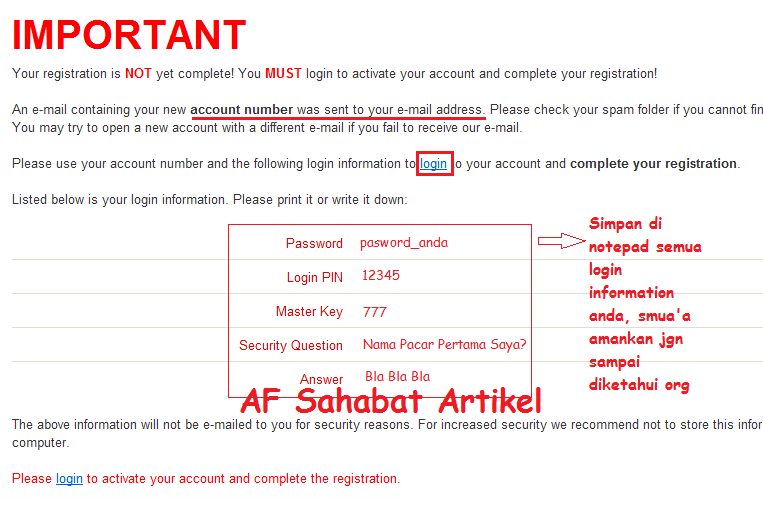Click the pasword_anda password value
The width and height of the screenshot is (763, 505).
point(404,243)
